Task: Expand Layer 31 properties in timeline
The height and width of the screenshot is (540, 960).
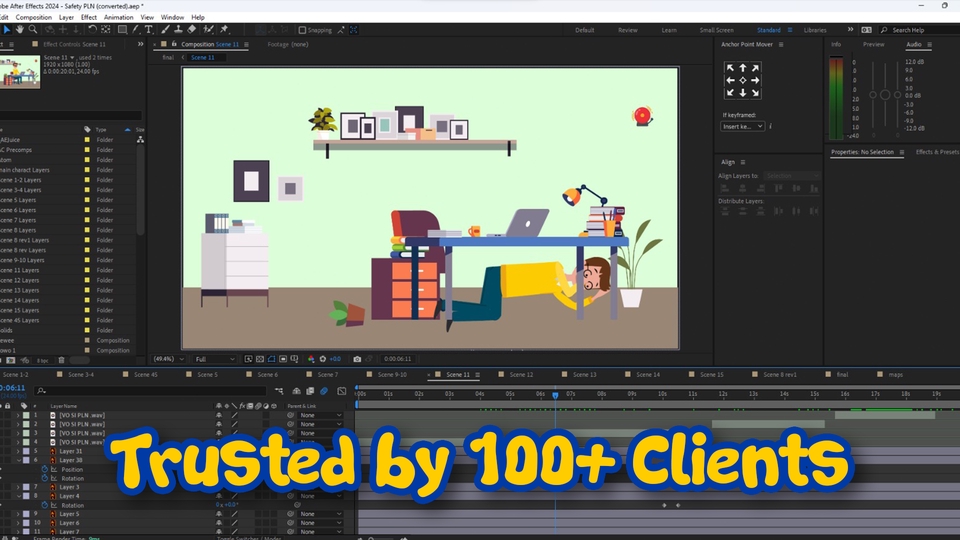Action: coord(17,451)
